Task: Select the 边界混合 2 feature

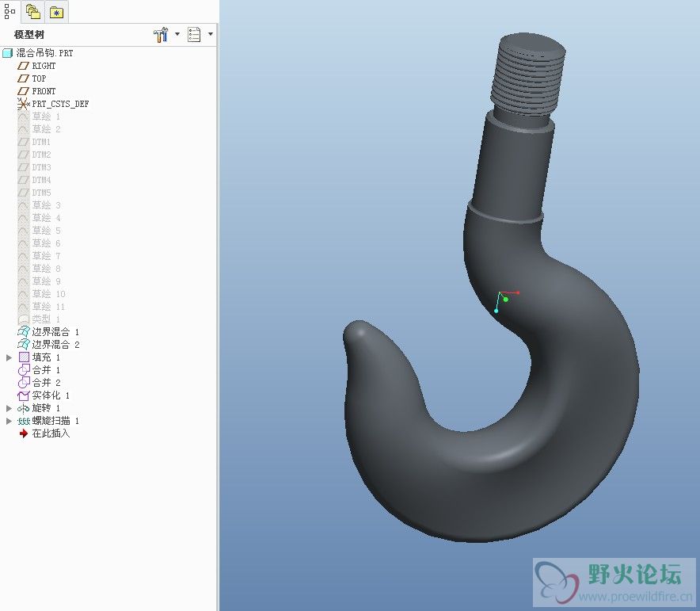Action: coord(55,345)
